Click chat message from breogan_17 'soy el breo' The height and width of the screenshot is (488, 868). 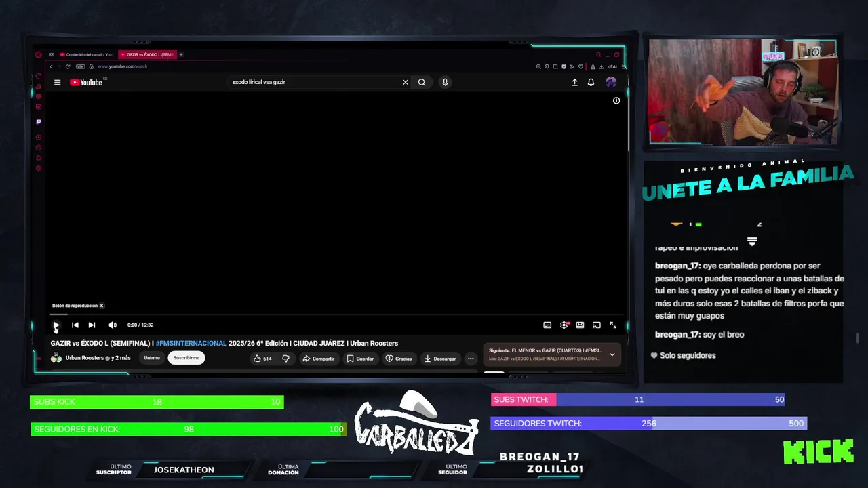(x=699, y=335)
